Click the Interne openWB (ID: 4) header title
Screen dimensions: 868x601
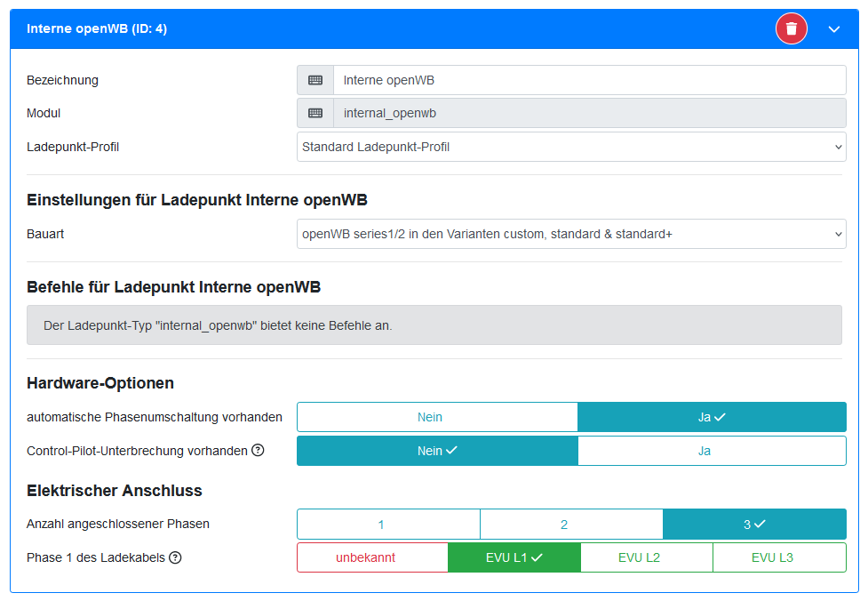(x=97, y=29)
